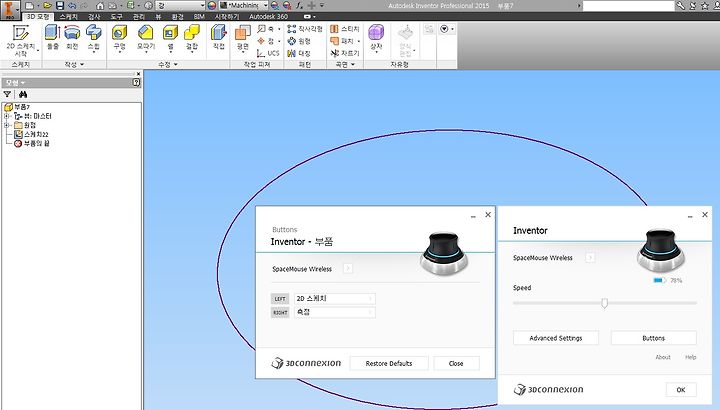Select the Shell (쉘) tool

(170, 38)
